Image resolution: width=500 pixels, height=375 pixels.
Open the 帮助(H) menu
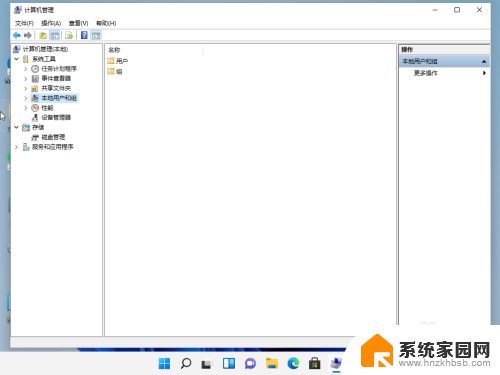tap(106, 23)
